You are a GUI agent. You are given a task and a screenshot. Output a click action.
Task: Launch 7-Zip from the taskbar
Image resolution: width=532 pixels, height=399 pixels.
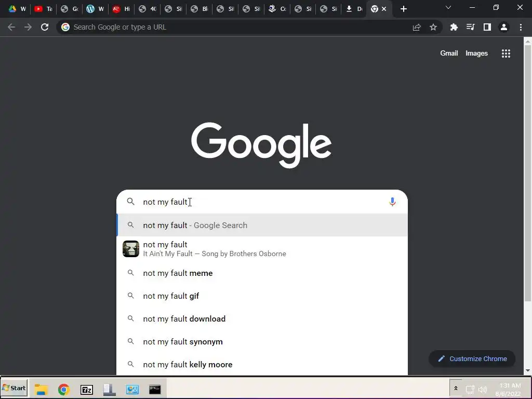pos(87,390)
